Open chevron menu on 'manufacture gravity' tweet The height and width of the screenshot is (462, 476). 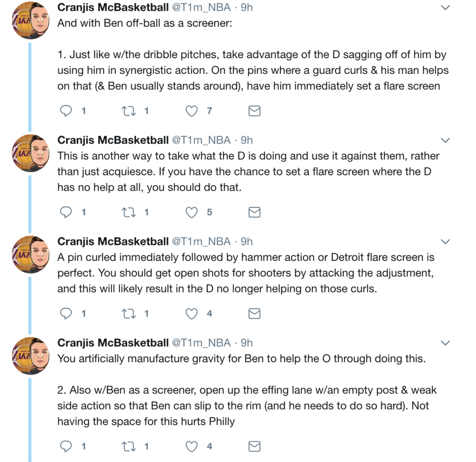[445, 343]
